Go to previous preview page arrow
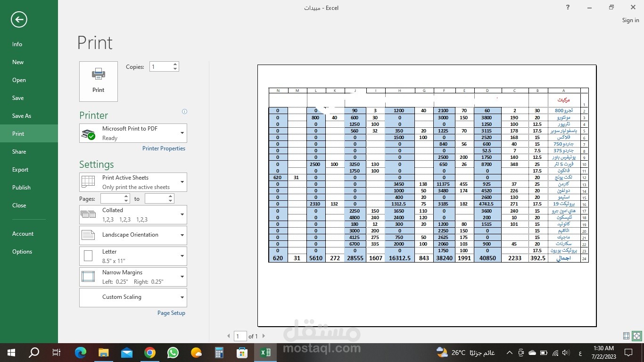 click(229, 336)
